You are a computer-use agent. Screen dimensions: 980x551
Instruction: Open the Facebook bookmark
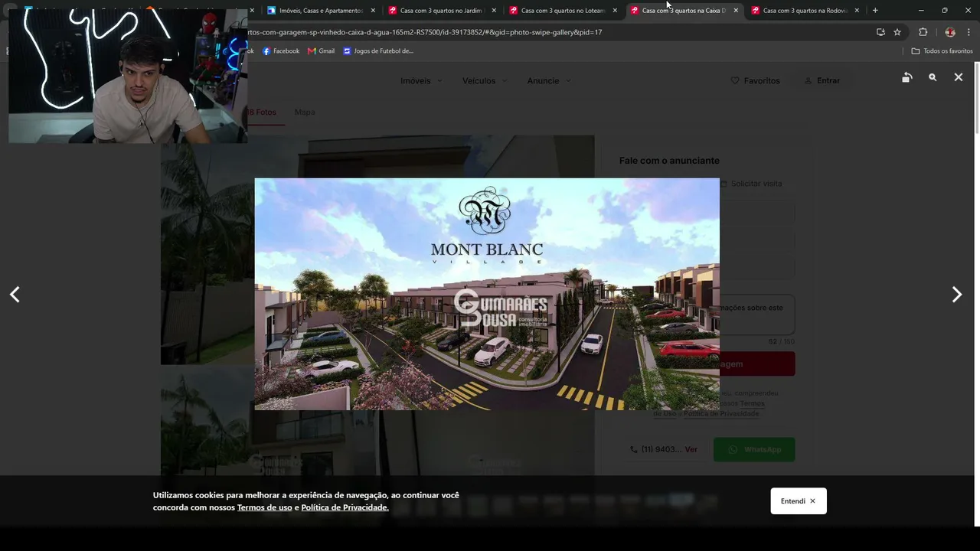pos(281,51)
